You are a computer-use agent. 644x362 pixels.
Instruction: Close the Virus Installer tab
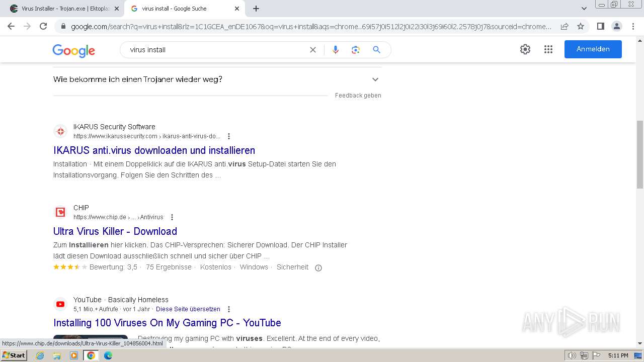click(x=117, y=9)
